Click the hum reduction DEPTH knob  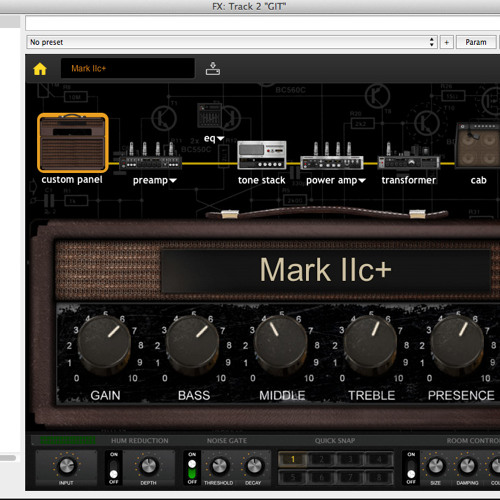coord(149,466)
